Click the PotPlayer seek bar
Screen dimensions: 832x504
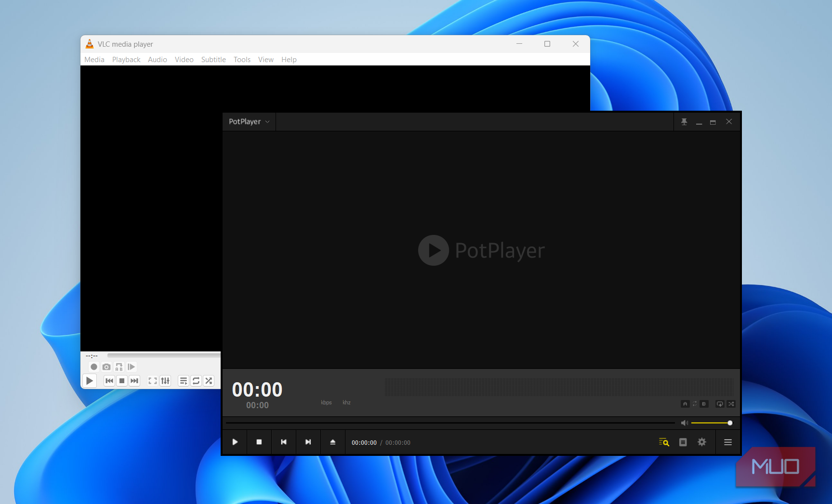450,423
